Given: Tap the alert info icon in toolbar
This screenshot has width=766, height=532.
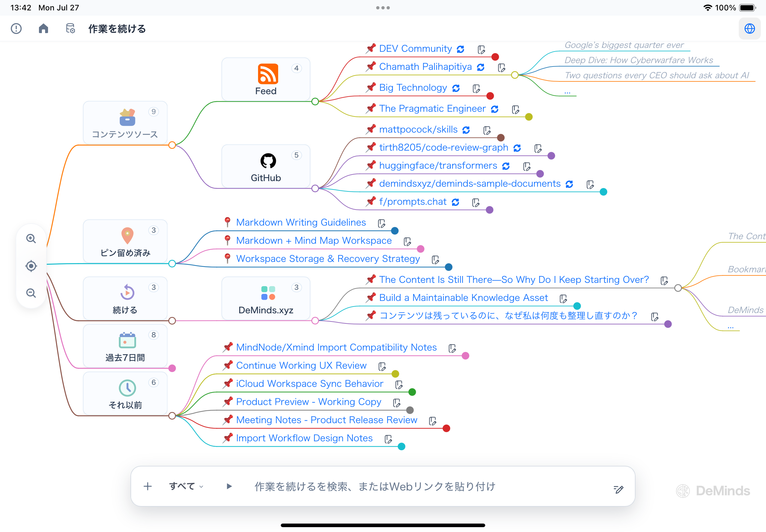Looking at the screenshot, I should tap(16, 29).
